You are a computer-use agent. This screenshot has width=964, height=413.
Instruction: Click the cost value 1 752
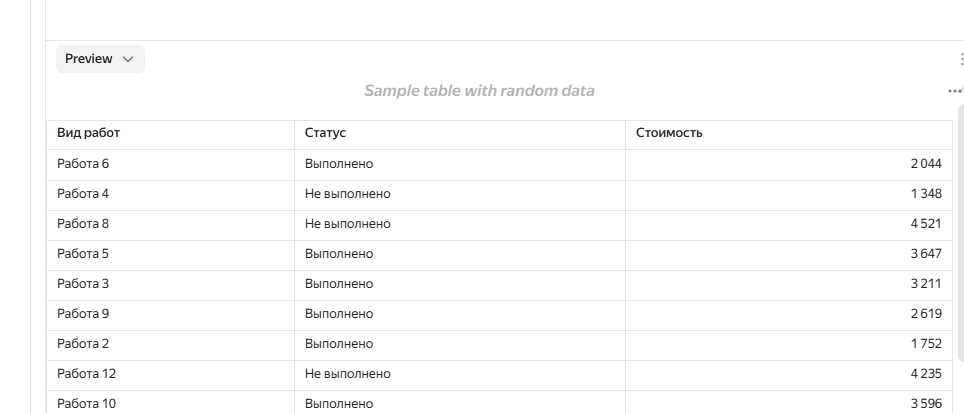(926, 344)
